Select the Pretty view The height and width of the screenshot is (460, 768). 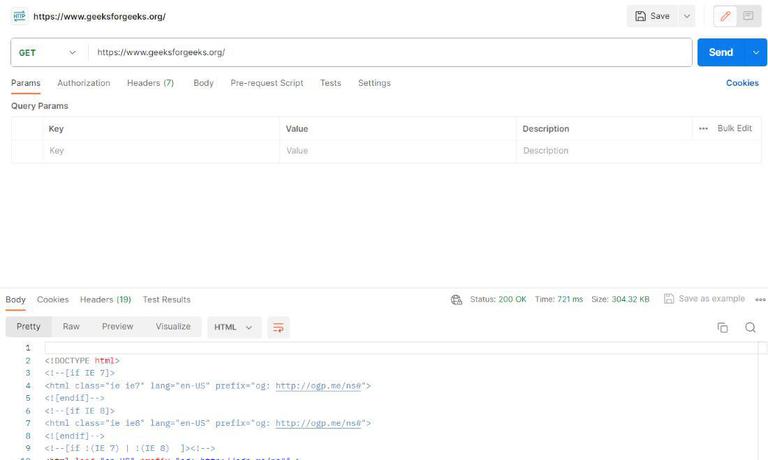pos(28,327)
